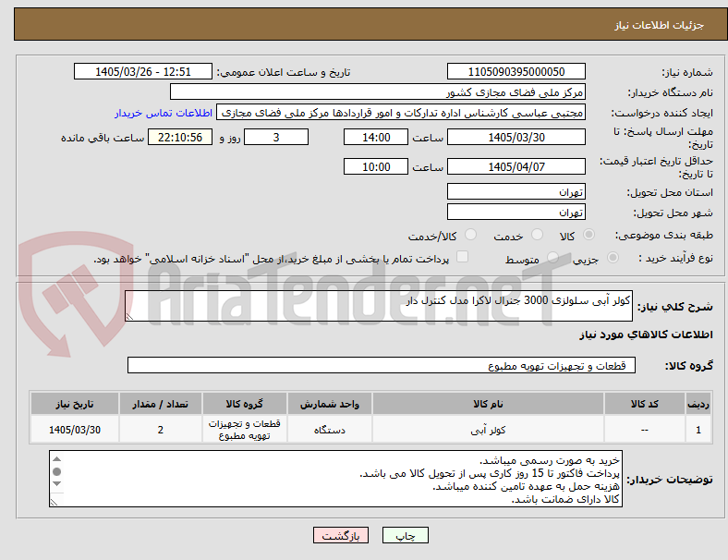Click the delivery province field تهران
This screenshot has height=560, width=728.
[516, 191]
